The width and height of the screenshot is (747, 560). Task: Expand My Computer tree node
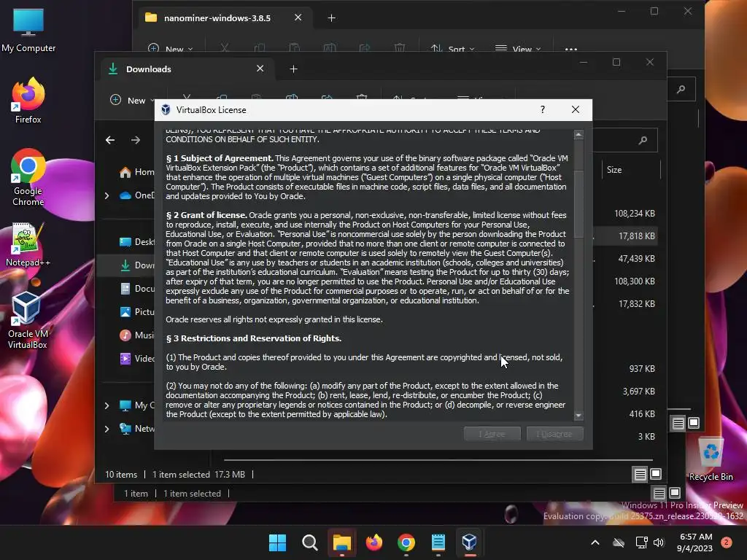click(x=107, y=405)
